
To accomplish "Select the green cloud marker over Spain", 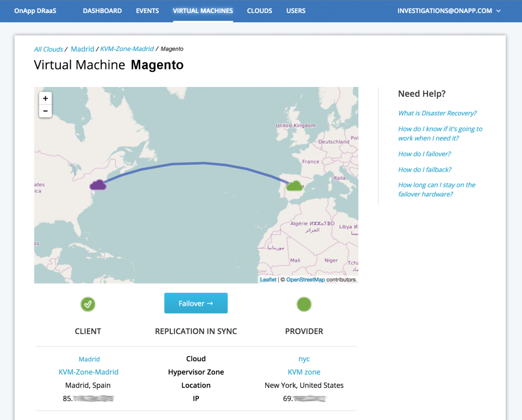I will 294,185.
